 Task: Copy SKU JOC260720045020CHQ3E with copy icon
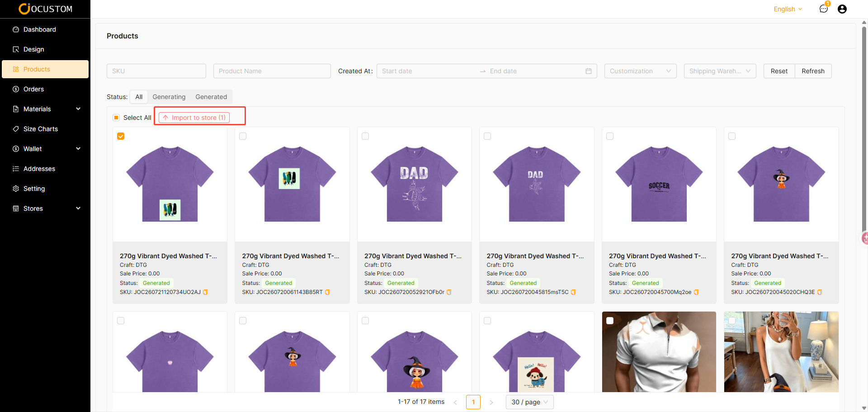[x=820, y=292]
